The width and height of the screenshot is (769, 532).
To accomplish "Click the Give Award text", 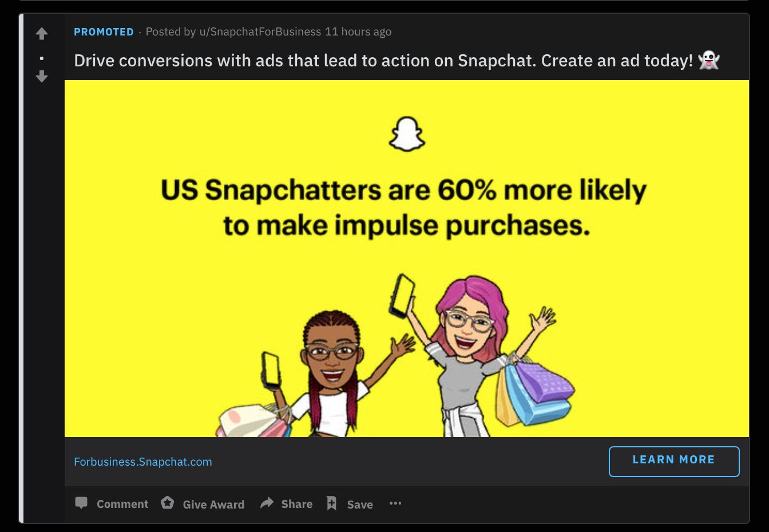I will point(213,505).
